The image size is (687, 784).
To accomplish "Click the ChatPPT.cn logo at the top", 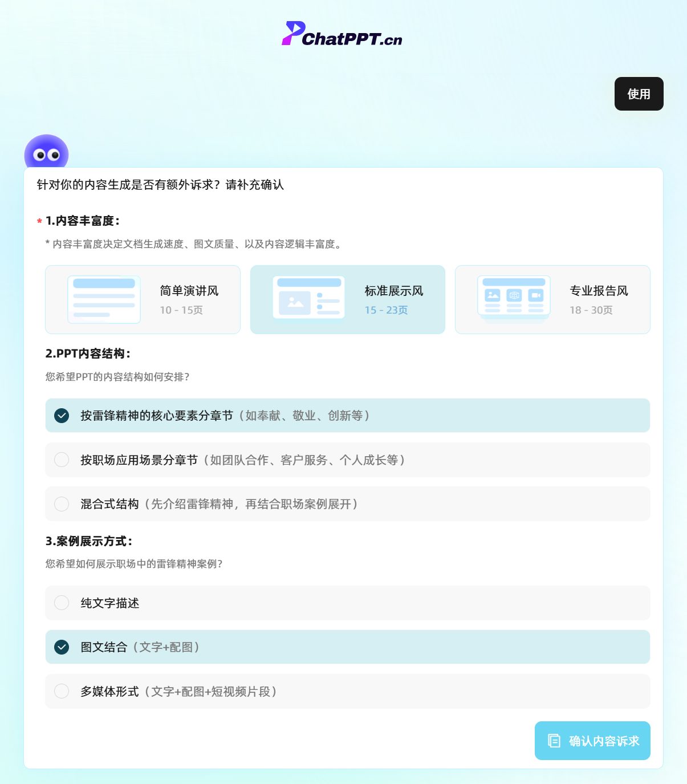I will click(343, 36).
